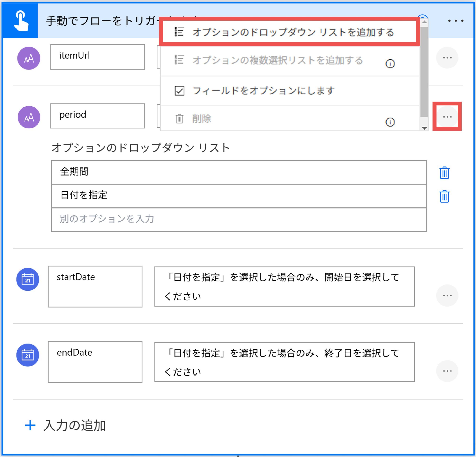476x457 pixels.
Task: Click info icon beside 削除
Action: point(390,122)
